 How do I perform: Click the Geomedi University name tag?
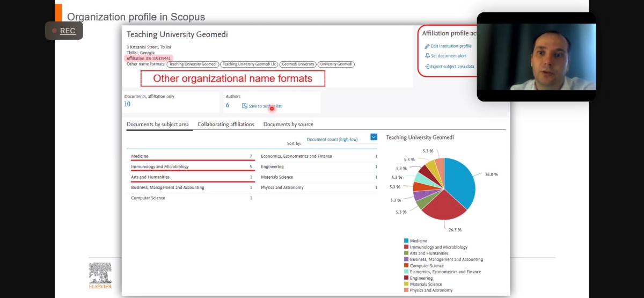pyautogui.click(x=298, y=64)
